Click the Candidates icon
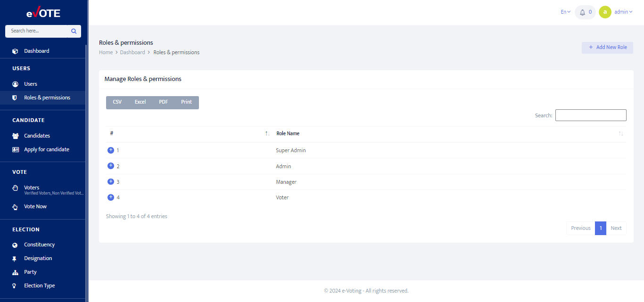This screenshot has height=302, width=644. pyautogui.click(x=16, y=135)
